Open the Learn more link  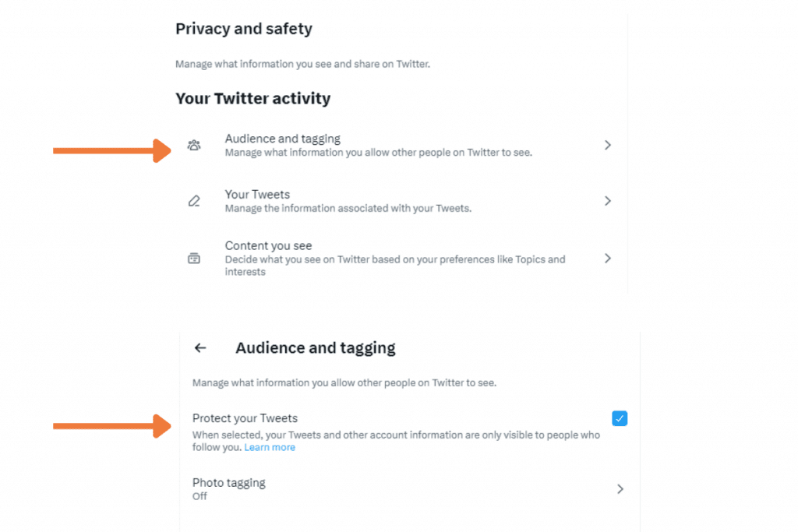270,448
